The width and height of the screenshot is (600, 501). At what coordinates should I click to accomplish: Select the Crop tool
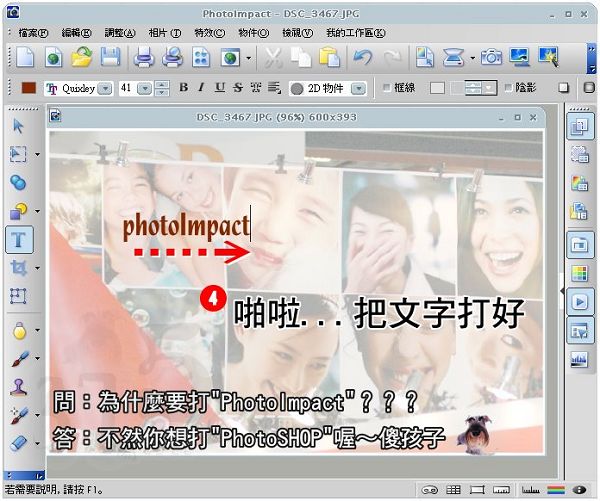18,268
